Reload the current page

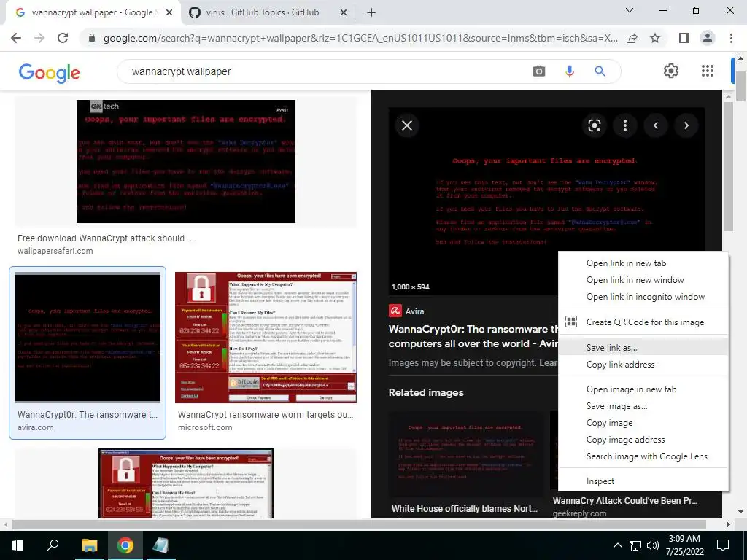click(63, 38)
